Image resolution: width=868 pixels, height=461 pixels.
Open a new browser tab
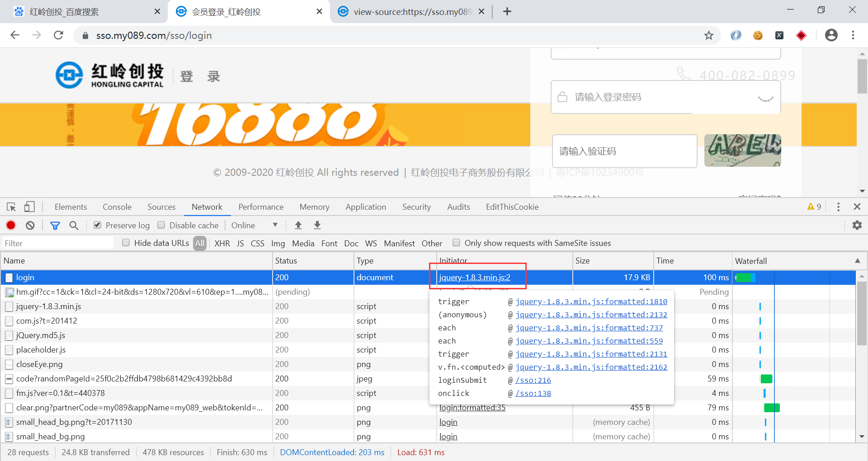(x=507, y=11)
